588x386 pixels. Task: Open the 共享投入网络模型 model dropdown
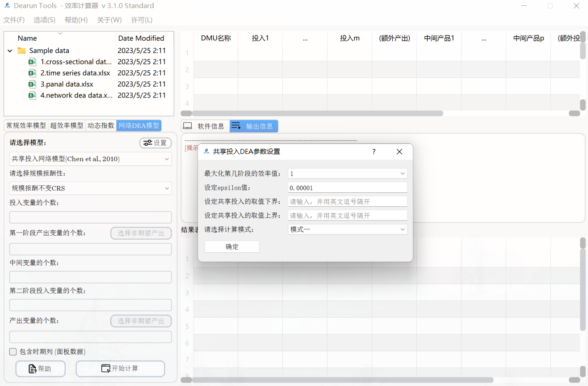pos(90,159)
